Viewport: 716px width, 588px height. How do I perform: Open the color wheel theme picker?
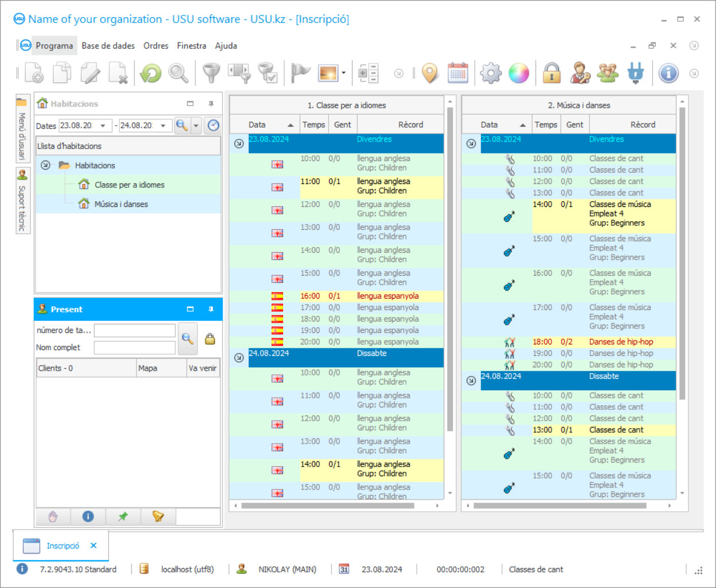(x=519, y=73)
